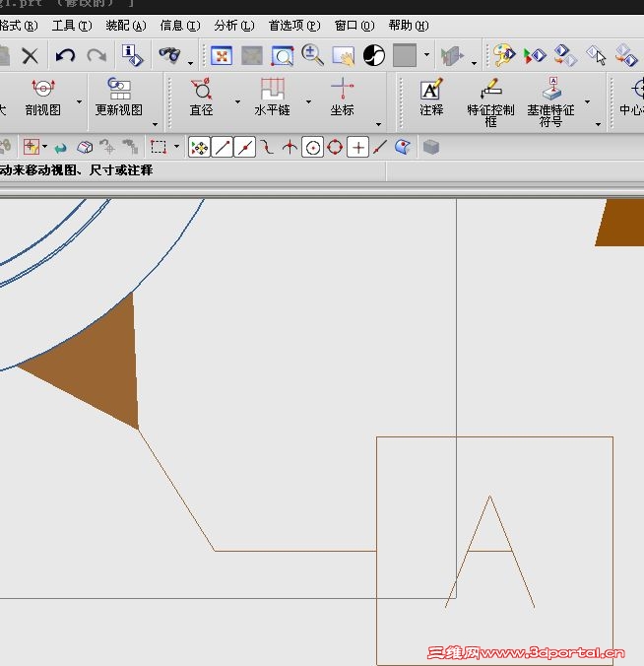The width and height of the screenshot is (644, 666).
Task: Click the selection filter icon
Action: [32, 148]
